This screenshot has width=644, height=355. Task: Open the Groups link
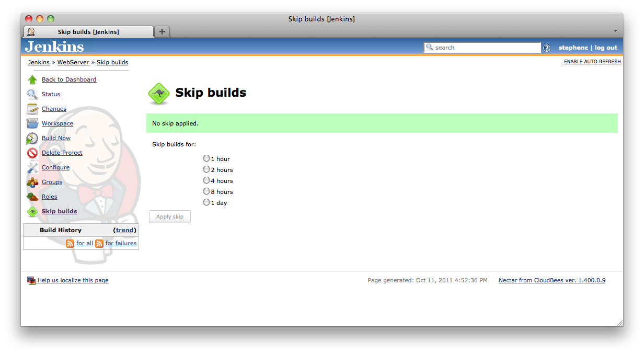point(52,182)
